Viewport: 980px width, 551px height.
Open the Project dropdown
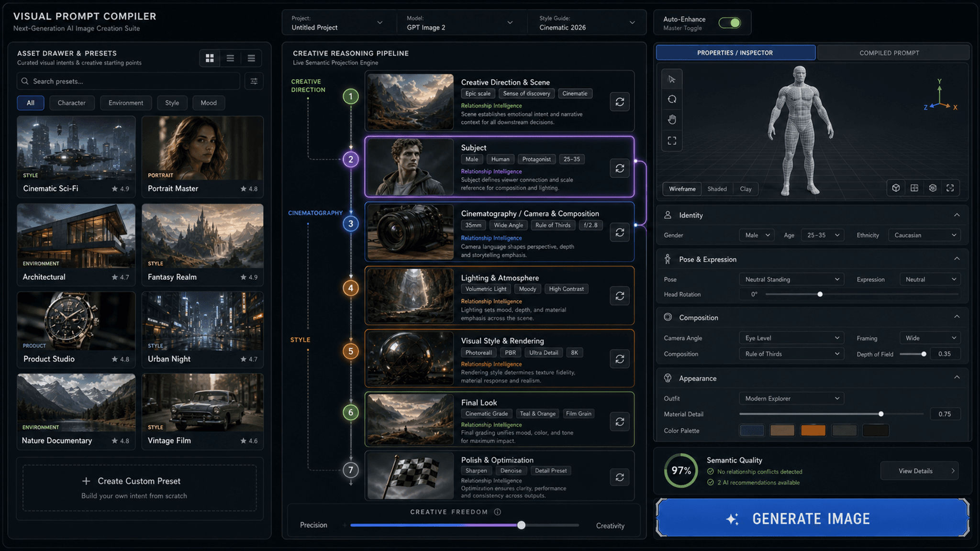tap(337, 23)
